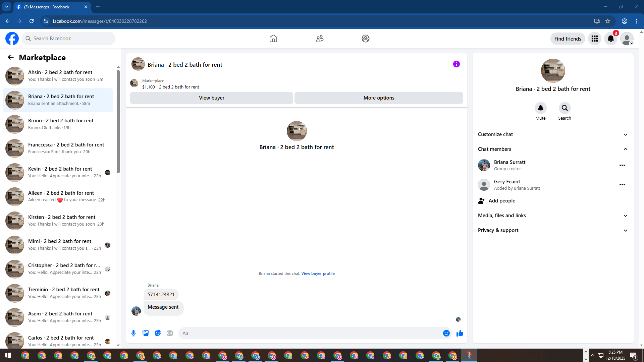
Task: Open the Chrome tab search dropdown
Action: (7, 7)
